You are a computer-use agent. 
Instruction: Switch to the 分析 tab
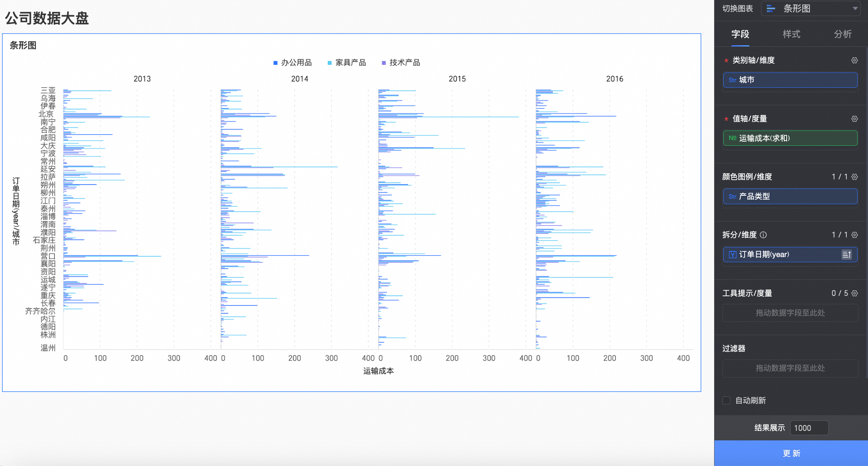coord(842,34)
